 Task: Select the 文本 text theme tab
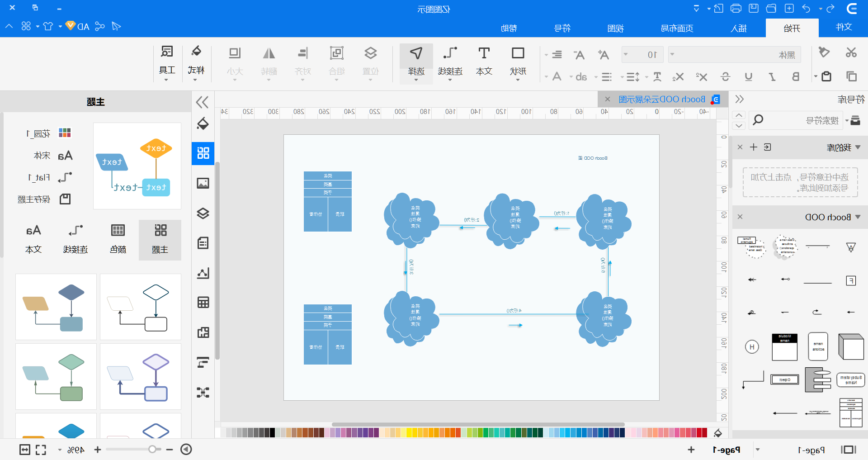click(x=33, y=240)
